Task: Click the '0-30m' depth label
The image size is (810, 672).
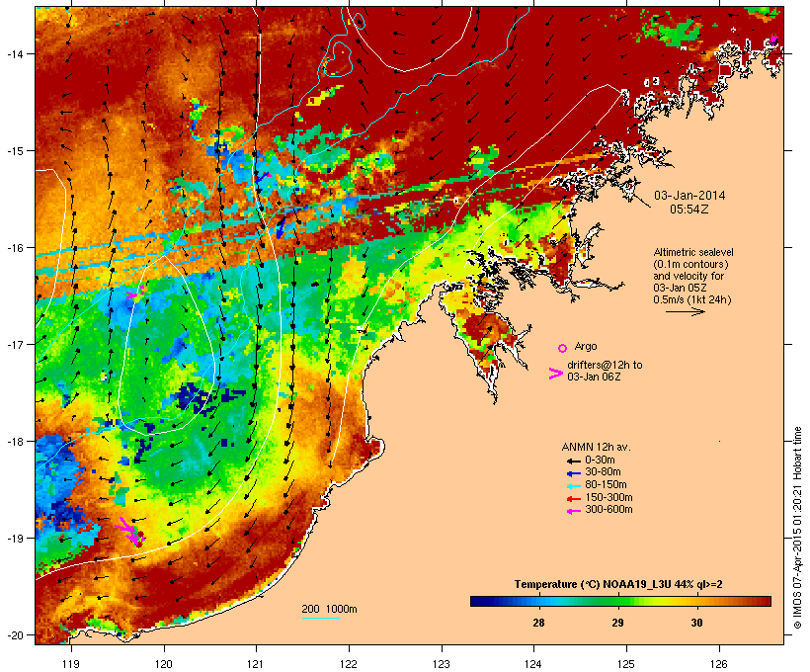Action: point(600,461)
